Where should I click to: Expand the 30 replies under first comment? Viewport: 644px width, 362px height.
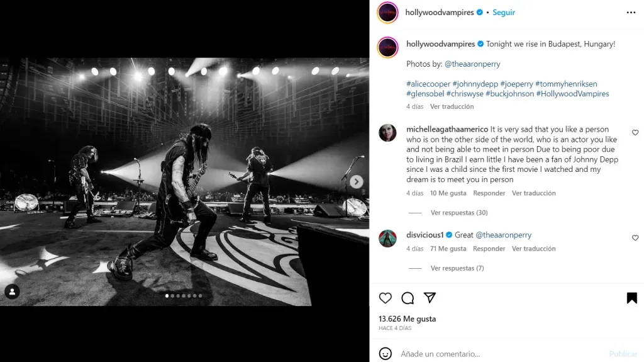click(459, 213)
